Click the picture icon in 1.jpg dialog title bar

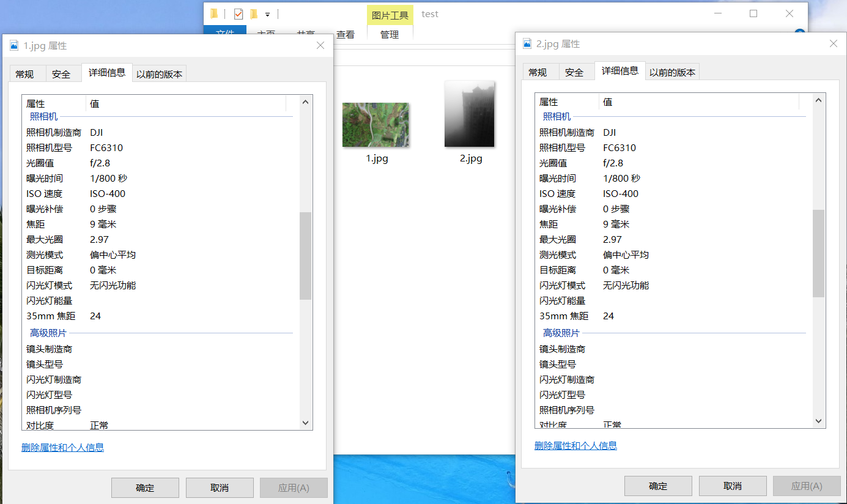[13, 45]
